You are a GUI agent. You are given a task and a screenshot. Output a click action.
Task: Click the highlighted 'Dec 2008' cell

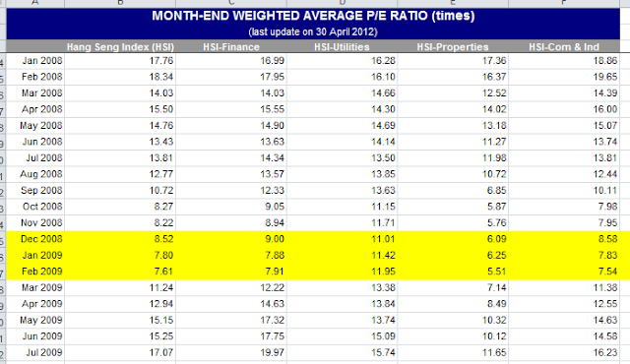click(x=35, y=239)
